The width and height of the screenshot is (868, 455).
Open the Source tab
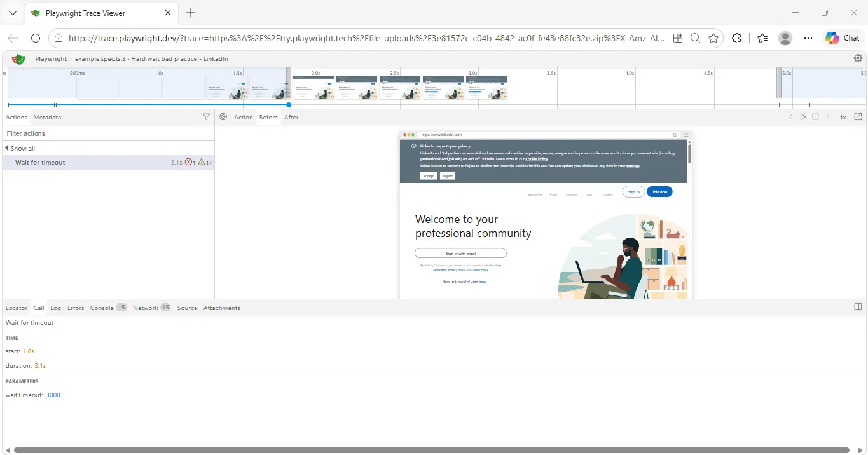187,308
